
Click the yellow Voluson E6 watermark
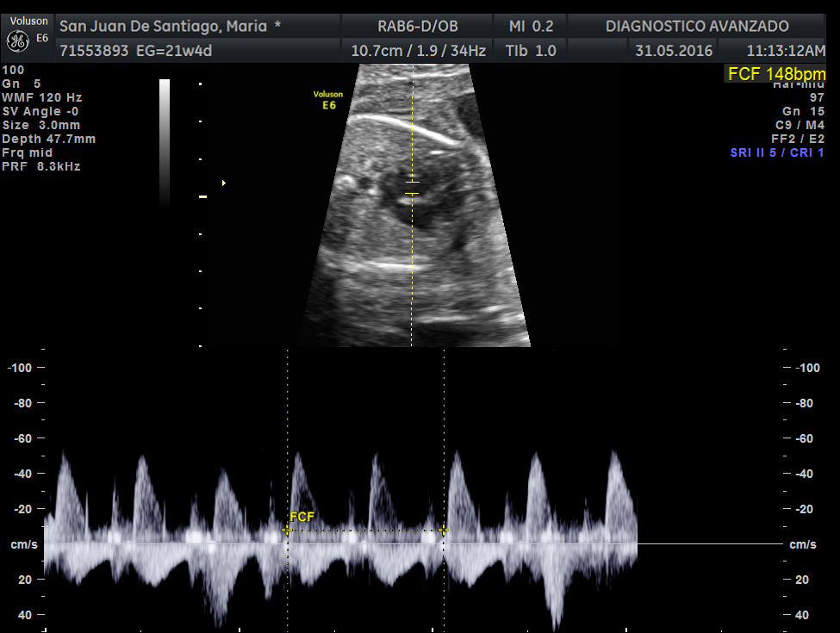(x=327, y=99)
